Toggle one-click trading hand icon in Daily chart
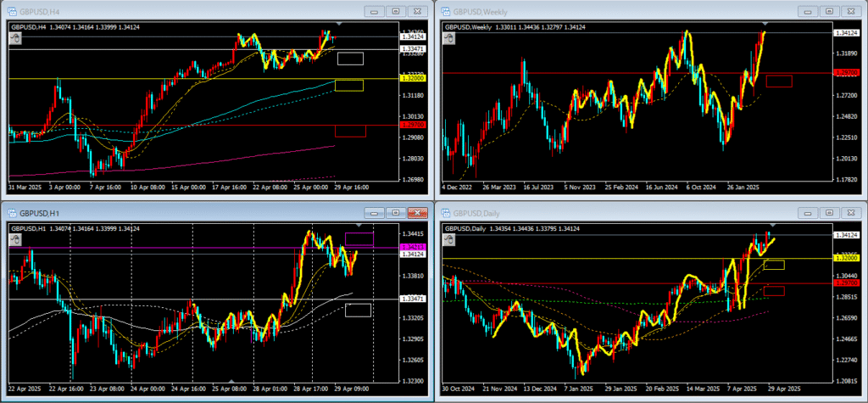 pos(450,240)
